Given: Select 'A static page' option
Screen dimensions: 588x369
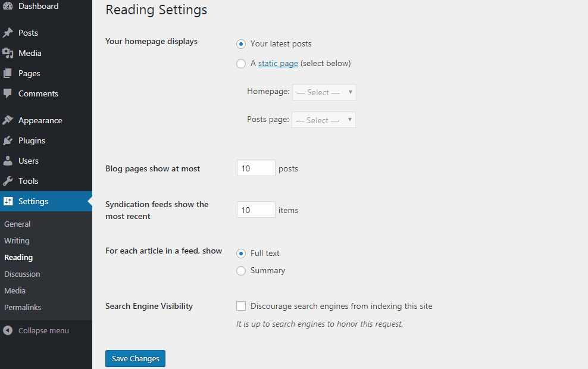Looking at the screenshot, I should coord(241,63).
